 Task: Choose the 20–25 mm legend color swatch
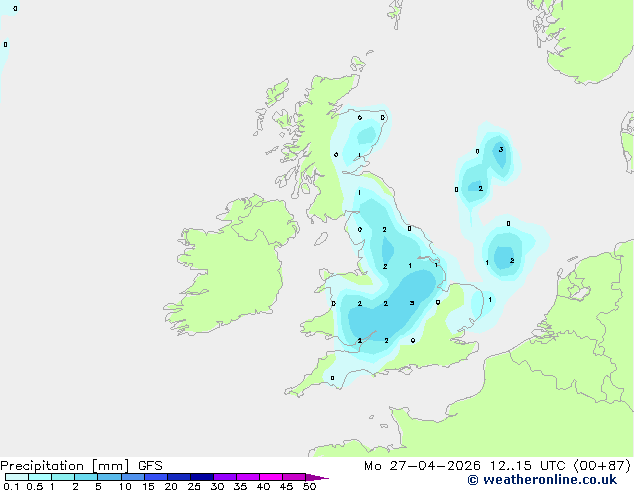[x=179, y=477]
